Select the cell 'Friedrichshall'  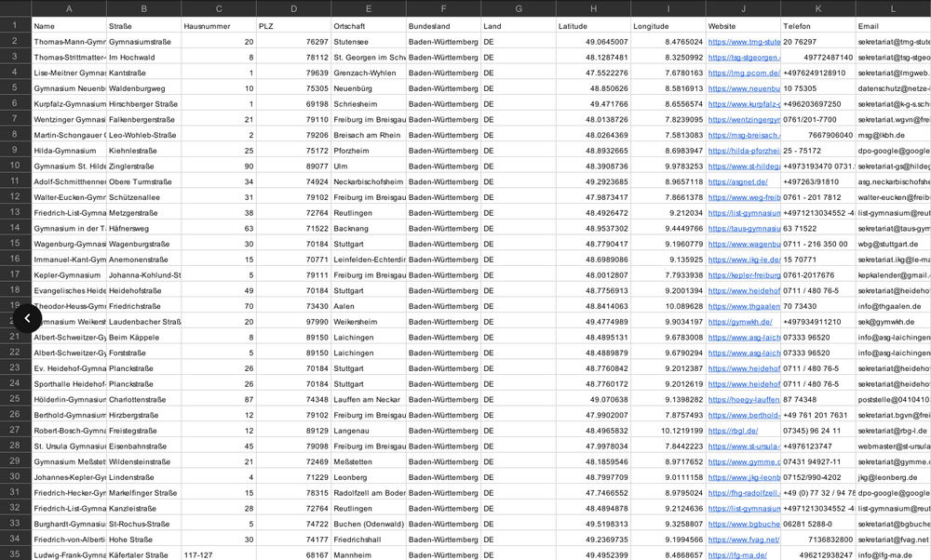tap(369, 540)
